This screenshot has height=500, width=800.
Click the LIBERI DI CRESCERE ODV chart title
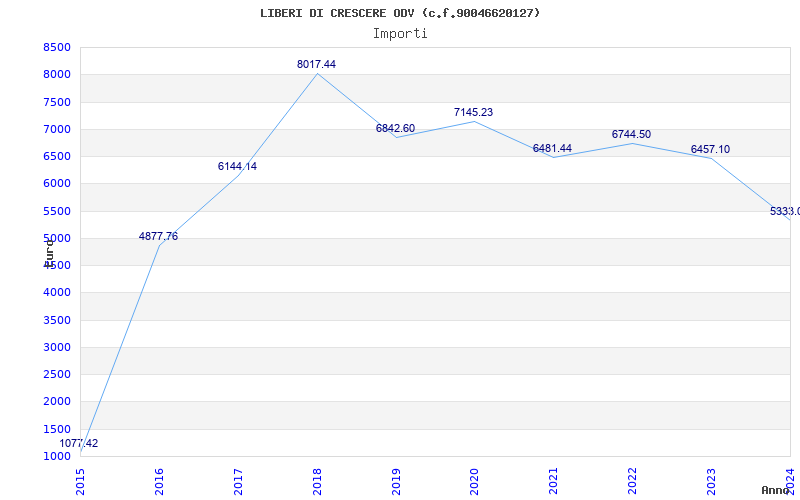point(400,13)
